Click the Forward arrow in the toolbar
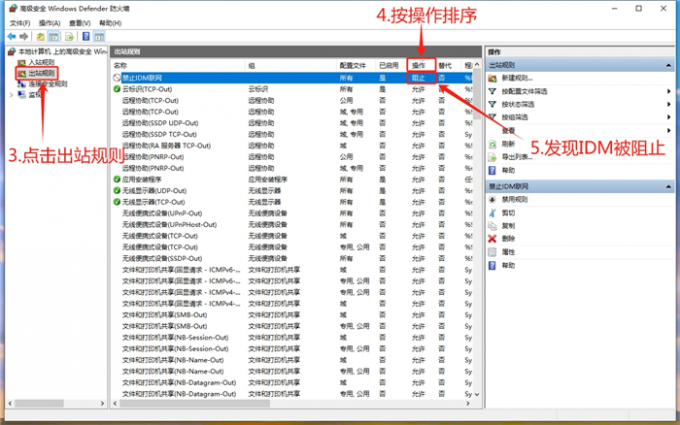The width and height of the screenshot is (680, 425). pos(24,36)
